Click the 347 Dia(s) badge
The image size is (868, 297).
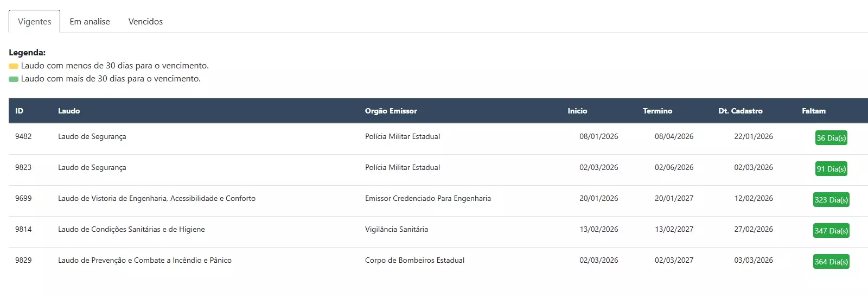tap(831, 231)
